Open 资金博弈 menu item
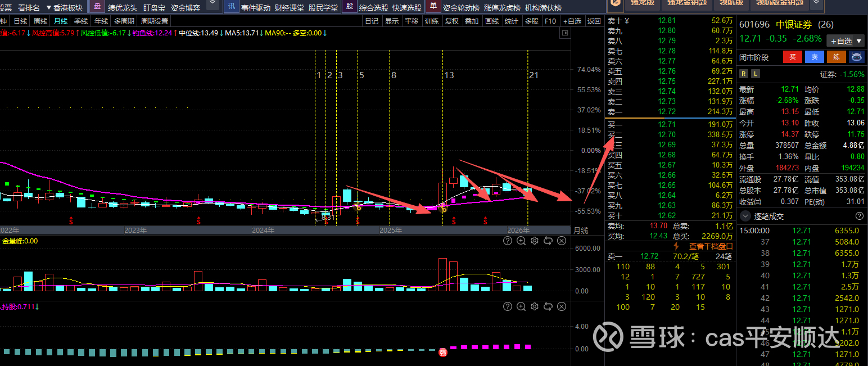This screenshot has width=868, height=366. (186, 8)
